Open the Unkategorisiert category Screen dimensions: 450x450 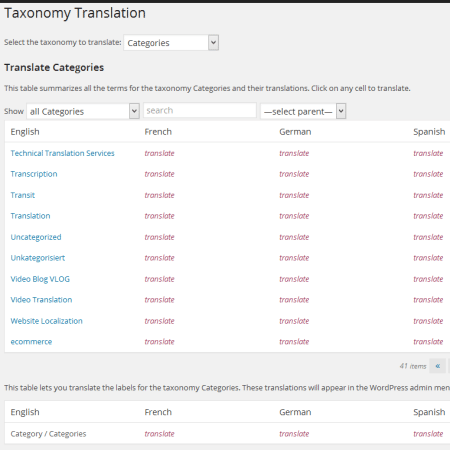click(38, 258)
